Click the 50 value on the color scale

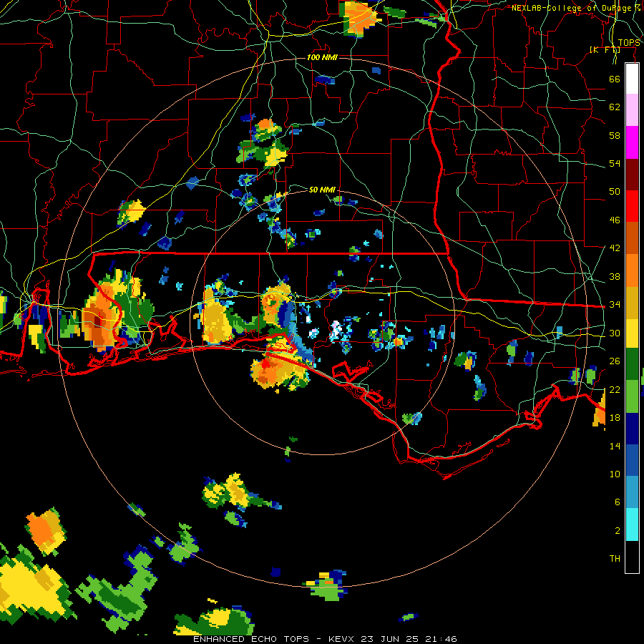(615, 191)
